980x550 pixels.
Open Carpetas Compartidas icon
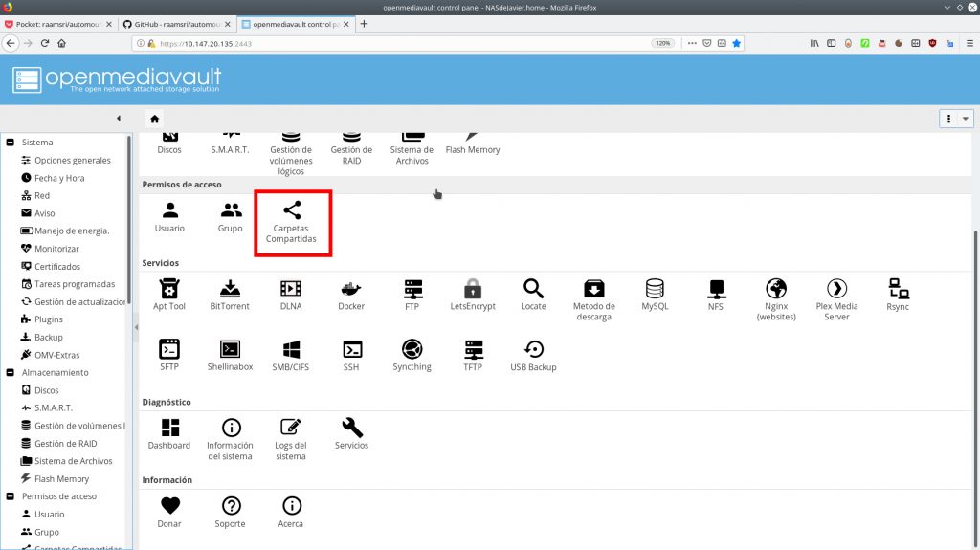(x=291, y=222)
